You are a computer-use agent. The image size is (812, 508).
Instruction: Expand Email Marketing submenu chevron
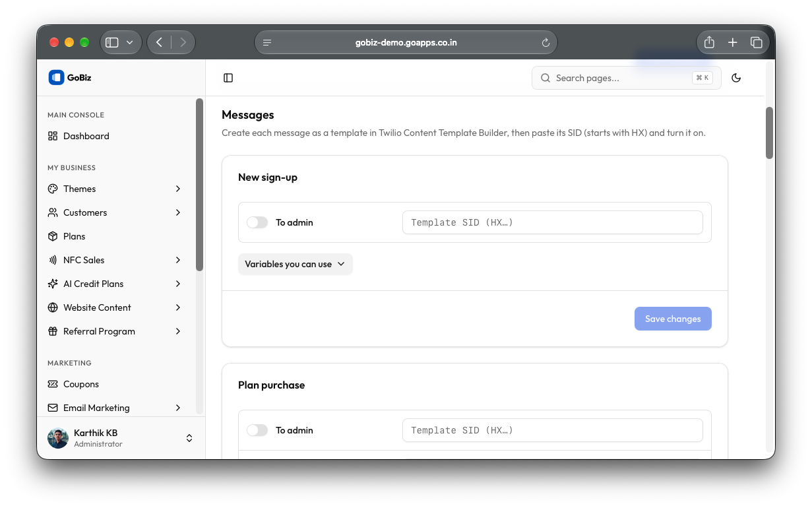coord(178,408)
